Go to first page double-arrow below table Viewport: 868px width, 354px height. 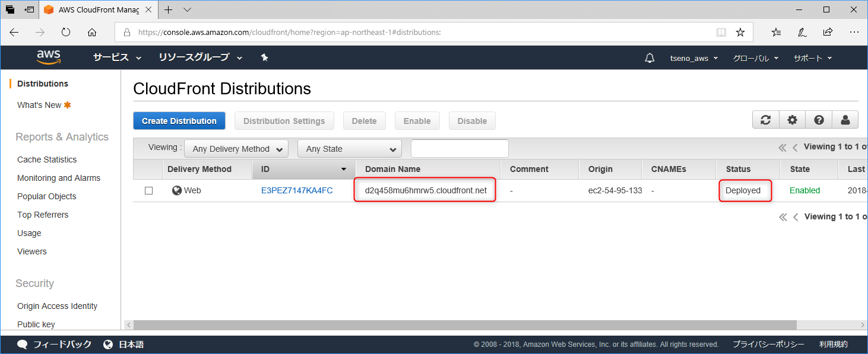(783, 217)
